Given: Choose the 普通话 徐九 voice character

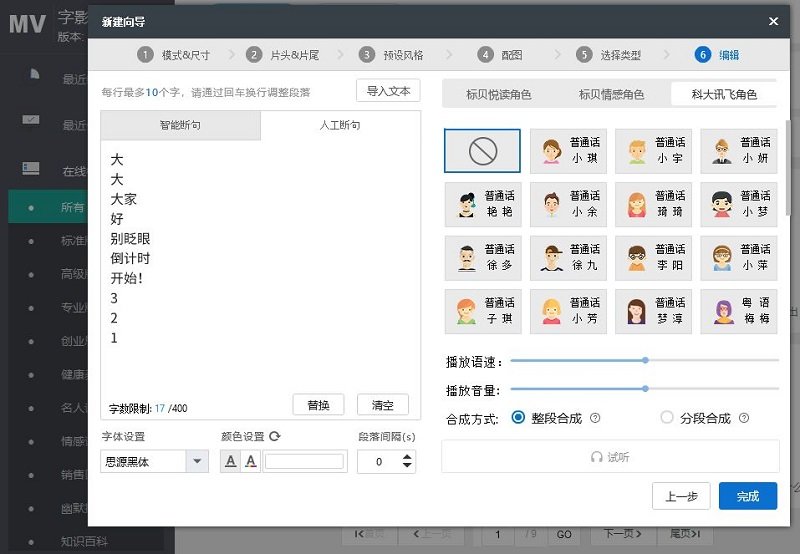Looking at the screenshot, I should [x=568, y=258].
